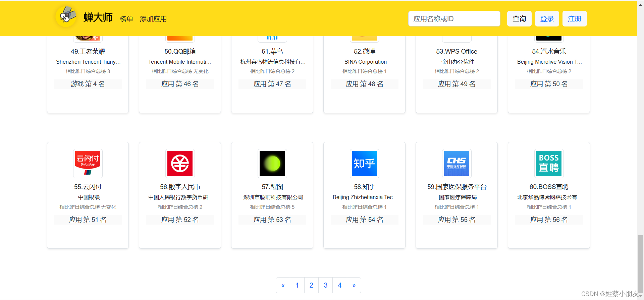Click the 应用 第 46 名 rank label
The width and height of the screenshot is (644, 300).
pos(180,84)
